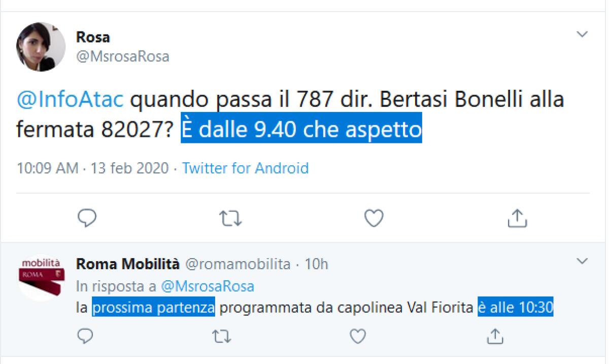The height and width of the screenshot is (364, 609).
Task: Expand the Roma Mobilità reply options chevron
Action: tap(582, 262)
